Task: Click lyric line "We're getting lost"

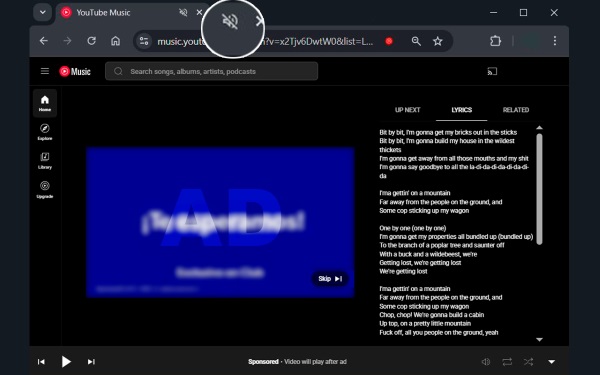Action: click(403, 271)
